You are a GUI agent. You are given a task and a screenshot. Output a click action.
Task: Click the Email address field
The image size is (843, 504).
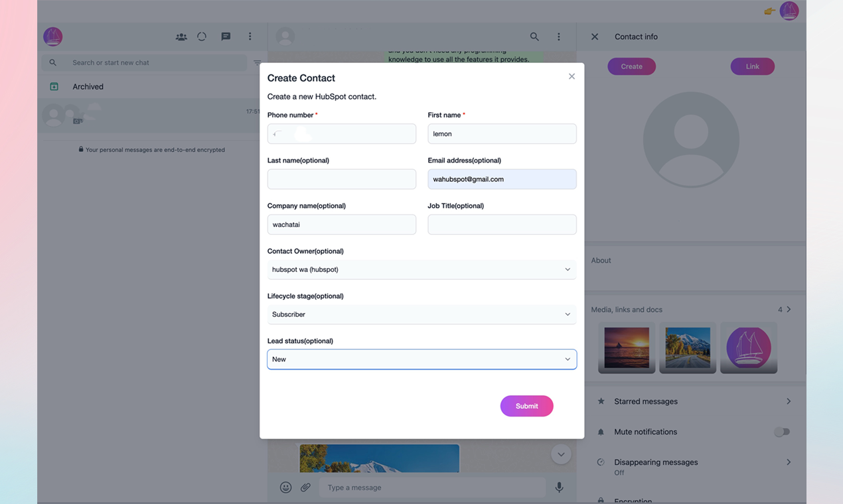point(502,179)
